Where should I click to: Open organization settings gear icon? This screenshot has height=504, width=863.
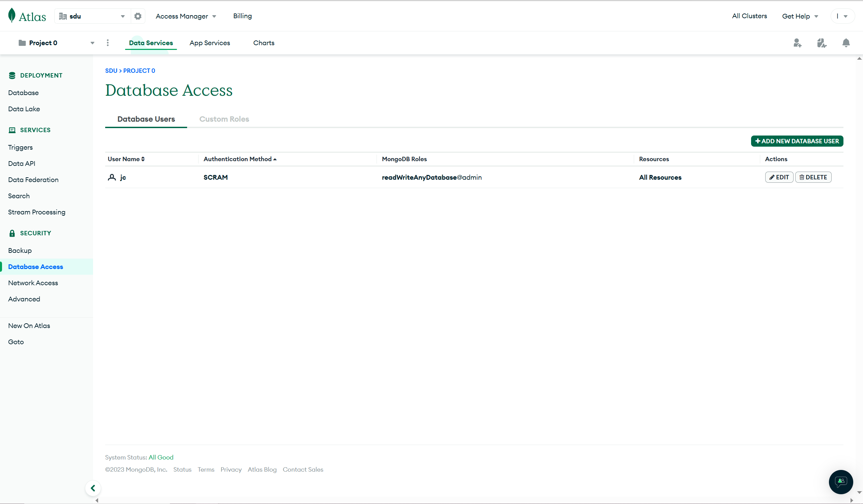pyautogui.click(x=138, y=16)
